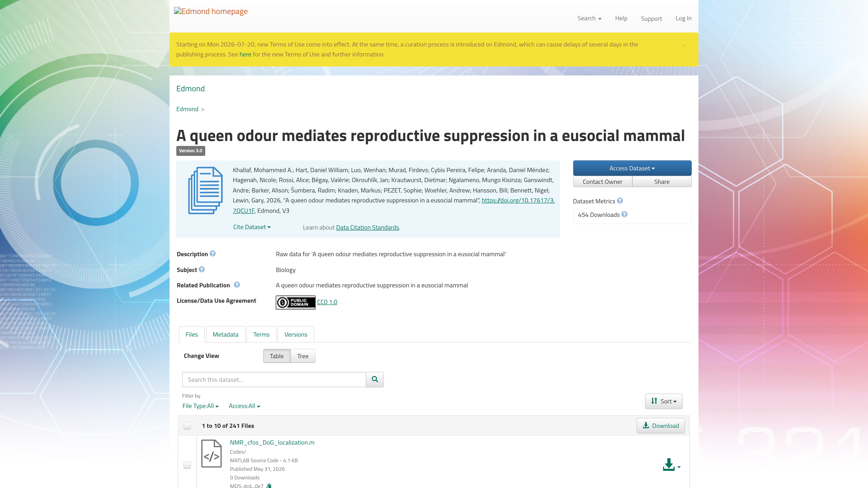Expand the Cite Dataset dropdown
Screen dimensions: 868x488
click(x=252, y=227)
